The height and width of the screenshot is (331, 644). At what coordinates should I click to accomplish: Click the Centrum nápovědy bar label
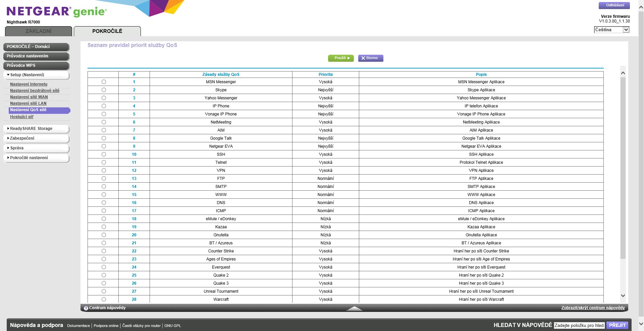107,308
